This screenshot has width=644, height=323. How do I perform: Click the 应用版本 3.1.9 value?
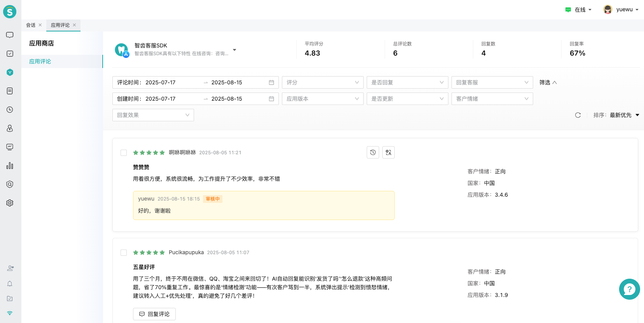[501, 295]
